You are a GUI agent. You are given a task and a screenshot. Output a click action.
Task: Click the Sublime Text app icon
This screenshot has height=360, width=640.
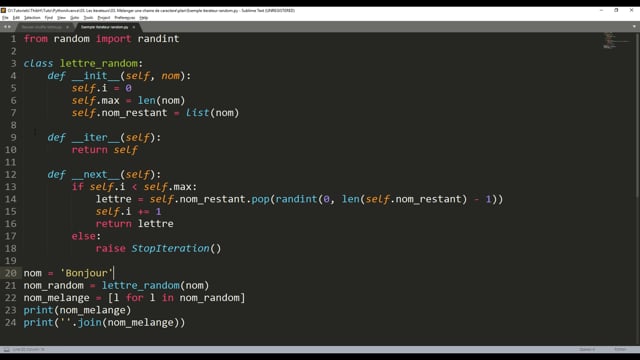pos(3,10)
